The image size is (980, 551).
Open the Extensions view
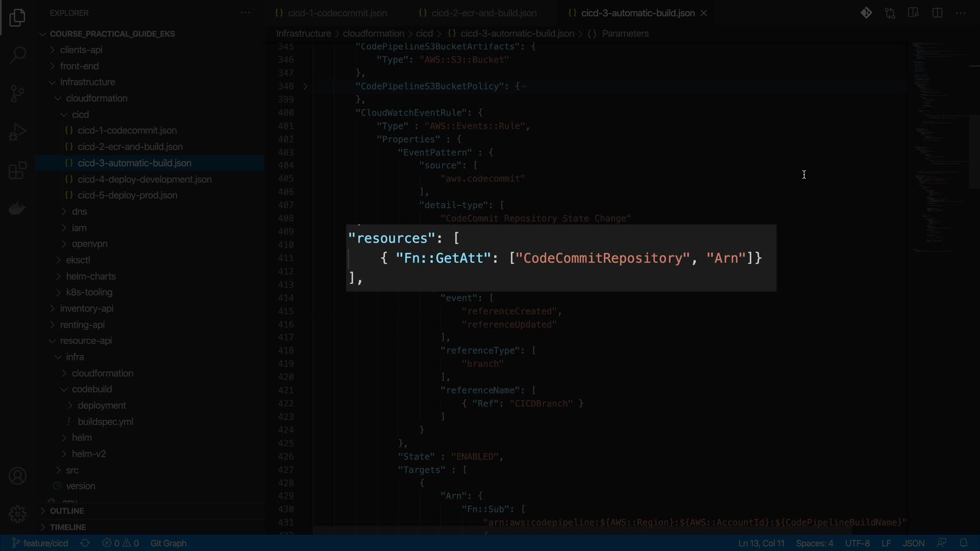pyautogui.click(x=17, y=170)
